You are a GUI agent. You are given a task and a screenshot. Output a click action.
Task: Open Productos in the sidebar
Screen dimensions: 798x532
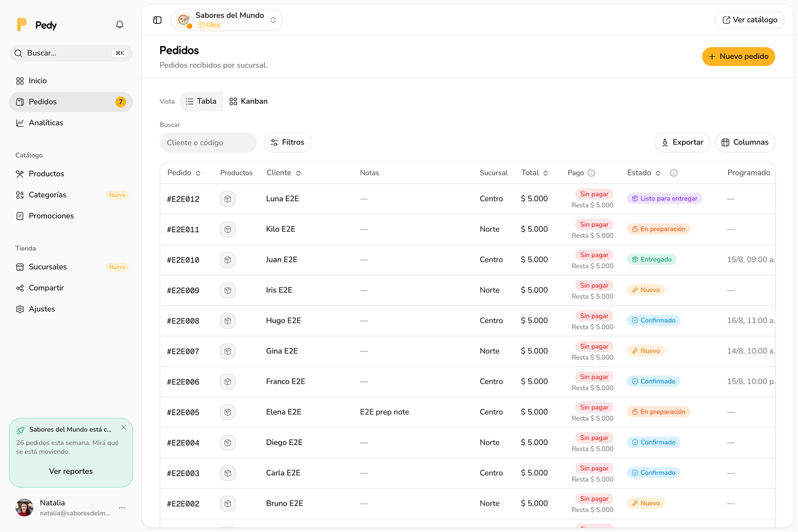tap(71, 174)
